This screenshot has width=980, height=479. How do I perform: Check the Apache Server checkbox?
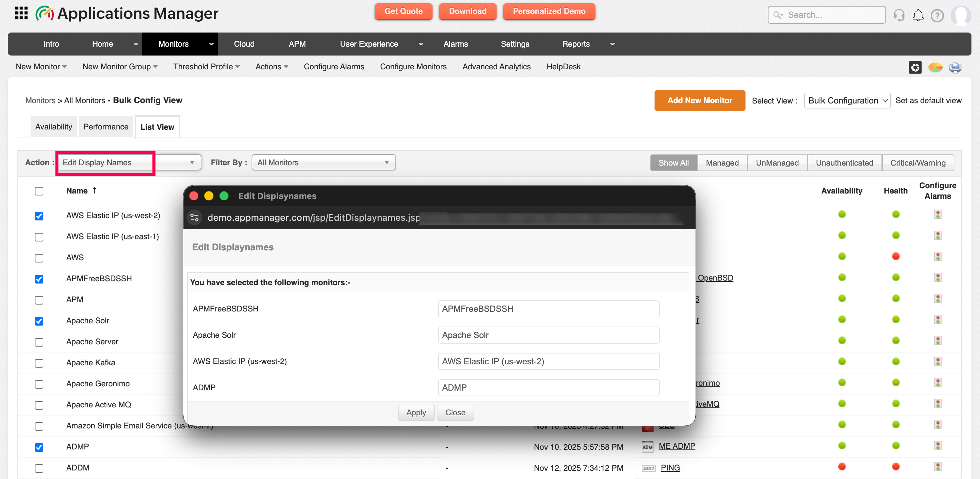(x=39, y=342)
